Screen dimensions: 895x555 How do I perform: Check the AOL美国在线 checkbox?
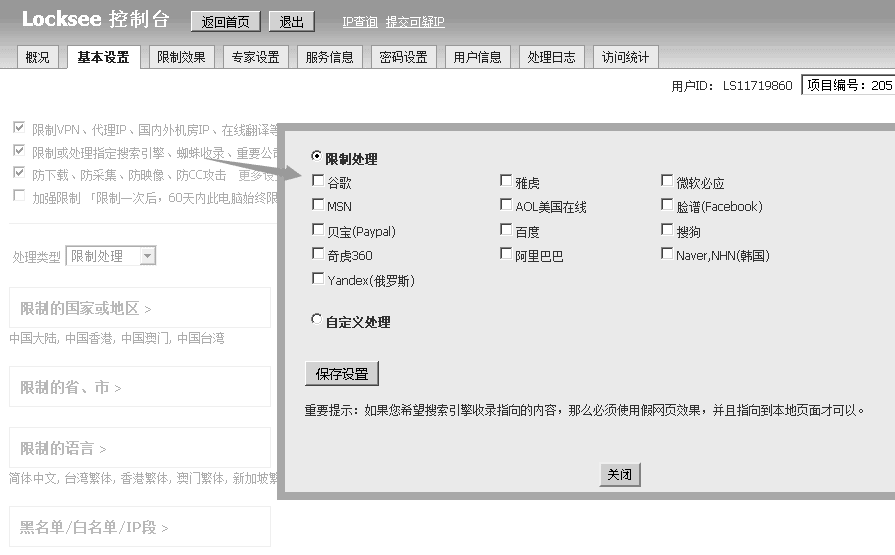506,204
